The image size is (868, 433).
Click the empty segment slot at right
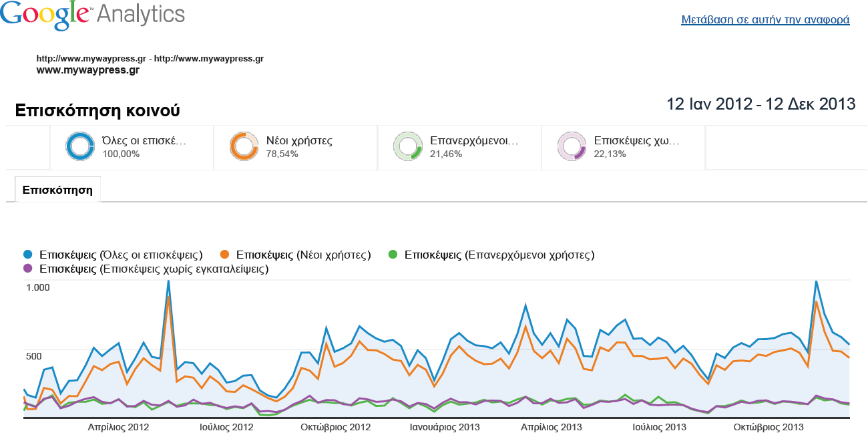tap(786, 147)
